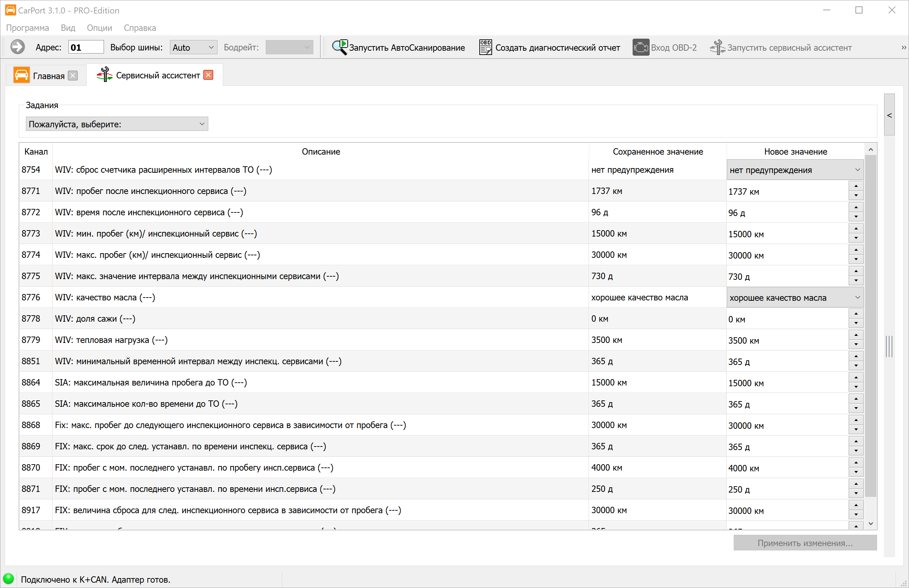
Task: Decrease channel 8773 mileage with down arrow
Action: pos(856,238)
